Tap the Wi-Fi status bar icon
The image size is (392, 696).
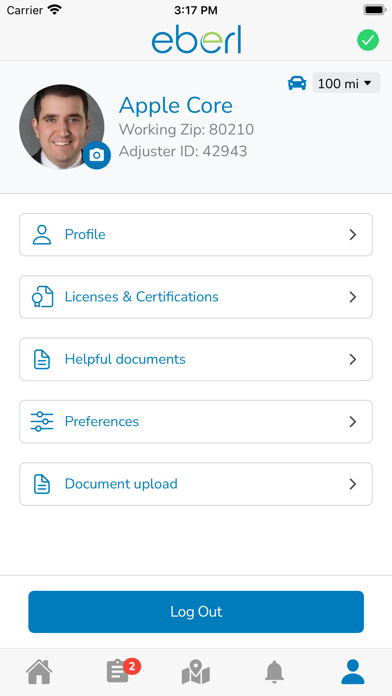click(x=55, y=10)
